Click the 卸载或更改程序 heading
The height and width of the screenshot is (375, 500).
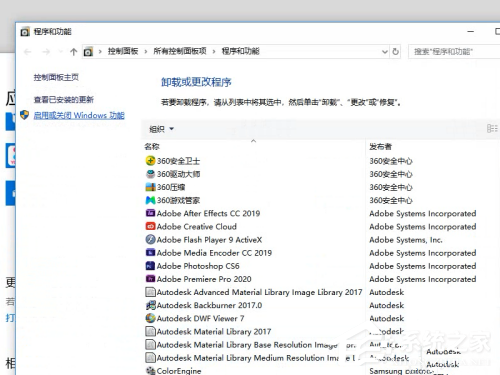pyautogui.click(x=196, y=82)
